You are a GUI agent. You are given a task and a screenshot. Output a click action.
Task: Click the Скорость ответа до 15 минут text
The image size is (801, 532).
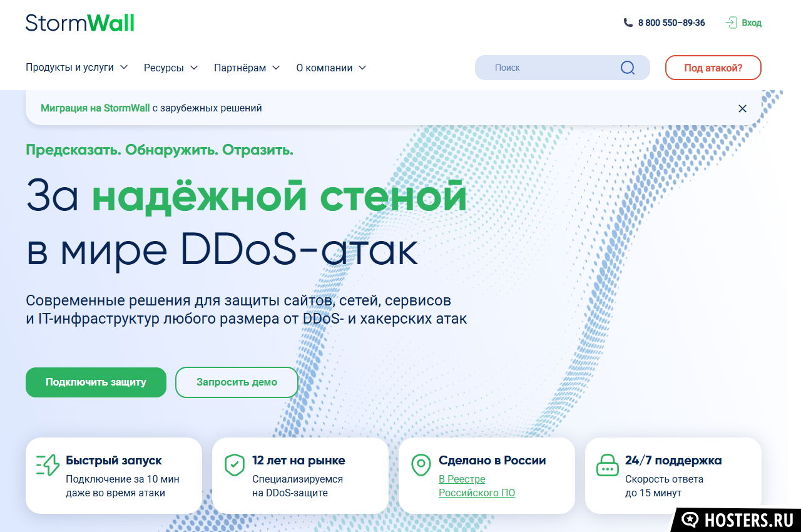[664, 486]
